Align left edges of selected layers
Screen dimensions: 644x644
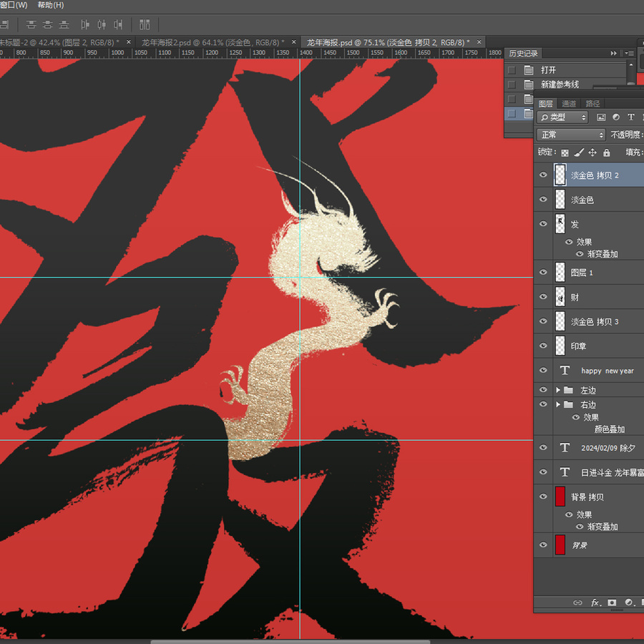[x=85, y=24]
